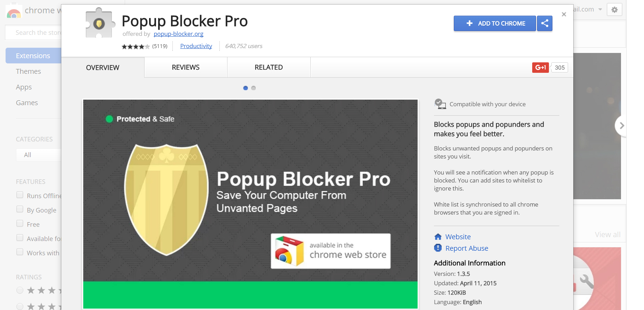Click the 640,752 users text

point(244,46)
